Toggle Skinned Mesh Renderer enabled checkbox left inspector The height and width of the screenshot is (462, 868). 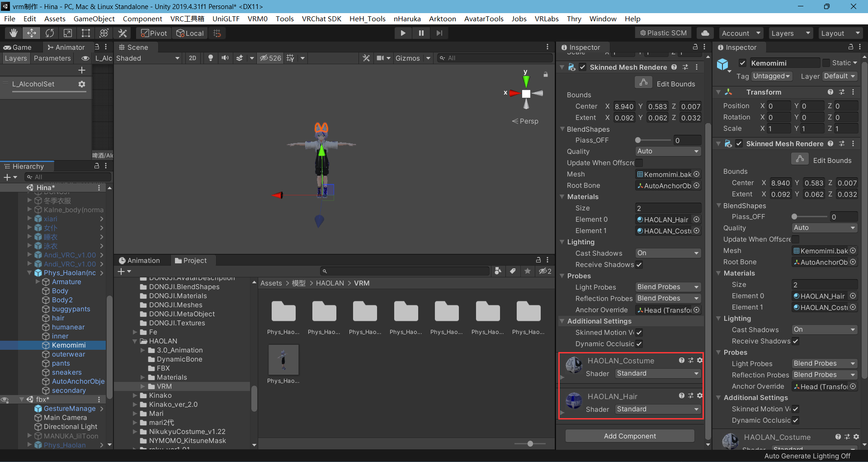tap(583, 67)
